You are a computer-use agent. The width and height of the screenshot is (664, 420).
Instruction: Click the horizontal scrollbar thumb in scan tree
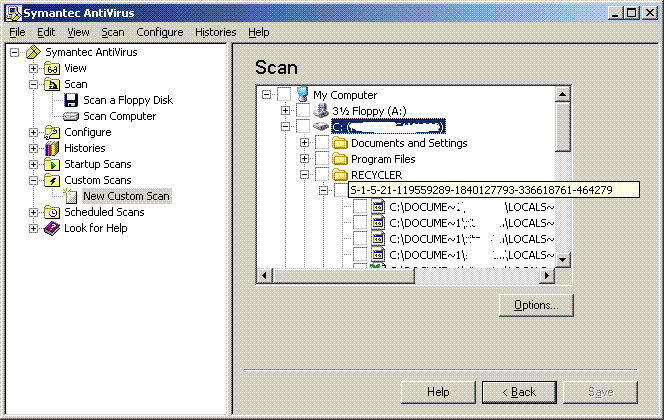[x=343, y=276]
